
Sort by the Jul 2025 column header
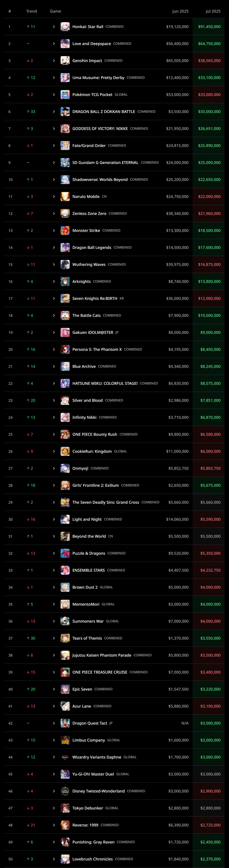point(213,11)
